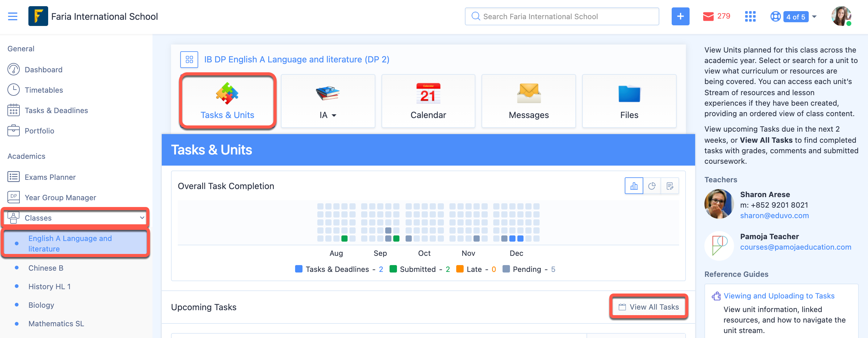Open Year Group Manager in sidebar
This screenshot has height=338, width=868.
[x=60, y=197]
